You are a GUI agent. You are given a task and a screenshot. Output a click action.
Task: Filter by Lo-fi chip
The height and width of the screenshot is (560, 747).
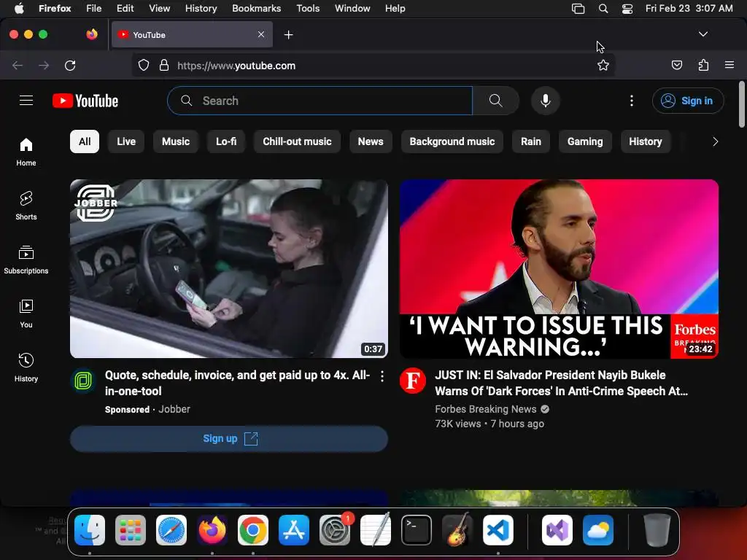pos(226,141)
